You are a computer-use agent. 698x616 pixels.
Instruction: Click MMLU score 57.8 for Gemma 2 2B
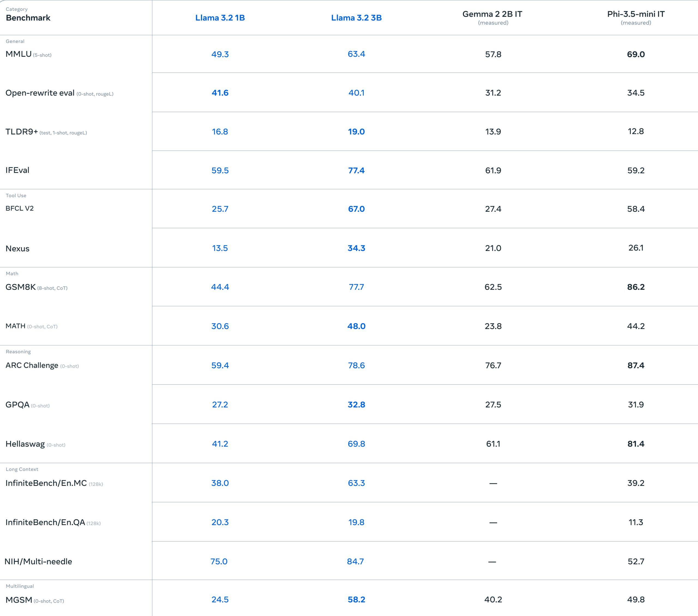point(493,54)
